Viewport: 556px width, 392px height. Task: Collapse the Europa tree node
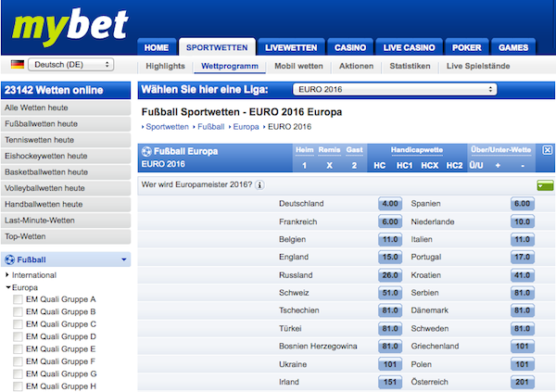(7, 287)
